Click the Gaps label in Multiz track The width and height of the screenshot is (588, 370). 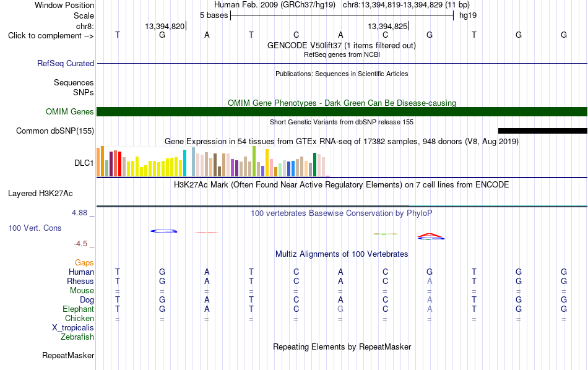[x=84, y=262]
